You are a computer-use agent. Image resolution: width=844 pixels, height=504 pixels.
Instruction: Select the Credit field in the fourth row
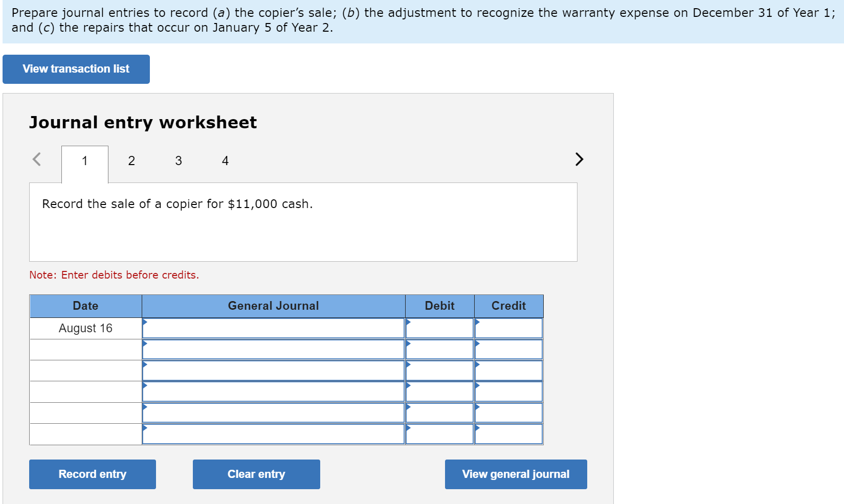point(509,392)
